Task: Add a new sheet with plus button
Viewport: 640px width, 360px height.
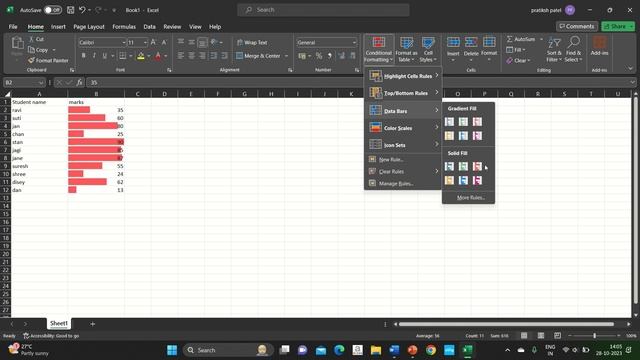Action: click(x=93, y=324)
